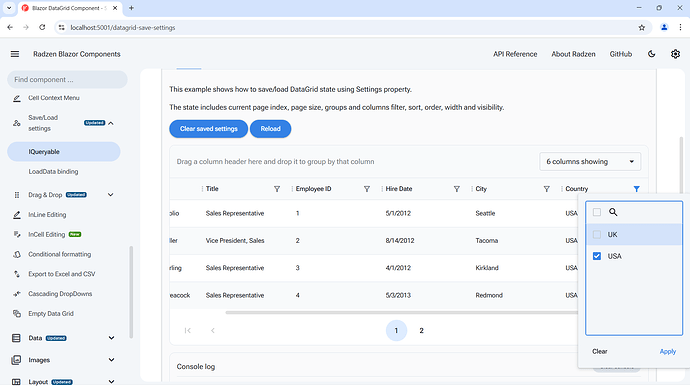
Task: Open theme settings gear icon
Action: pyautogui.click(x=675, y=54)
